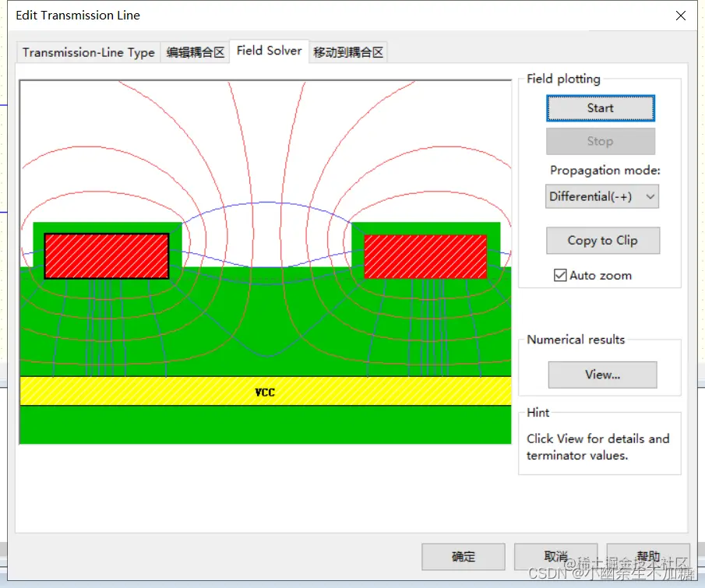Click the yellow VCC plane layer
The image size is (705, 588).
pyautogui.click(x=266, y=391)
